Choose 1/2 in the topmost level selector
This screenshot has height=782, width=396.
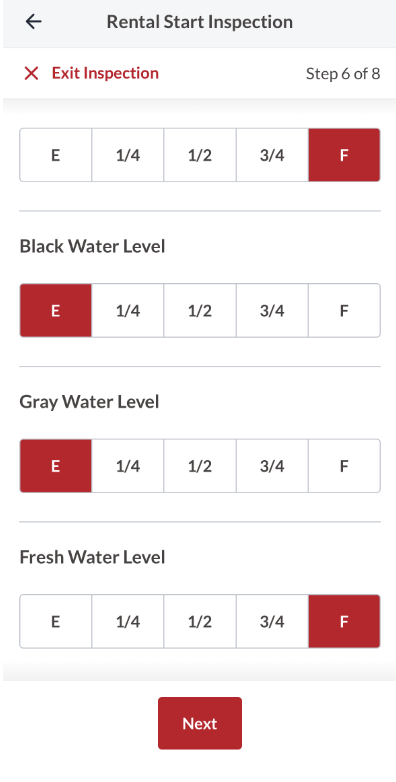200,155
